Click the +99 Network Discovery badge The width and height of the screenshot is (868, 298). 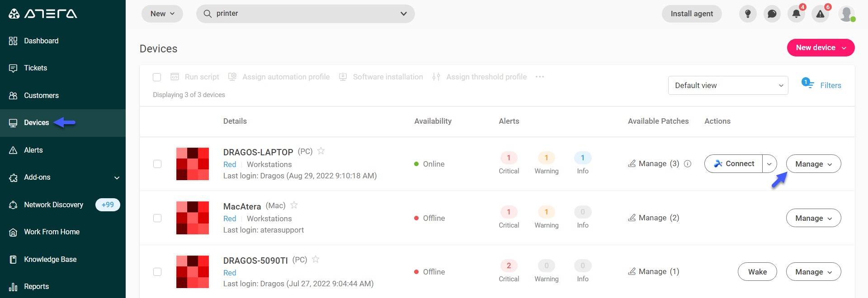click(x=108, y=205)
